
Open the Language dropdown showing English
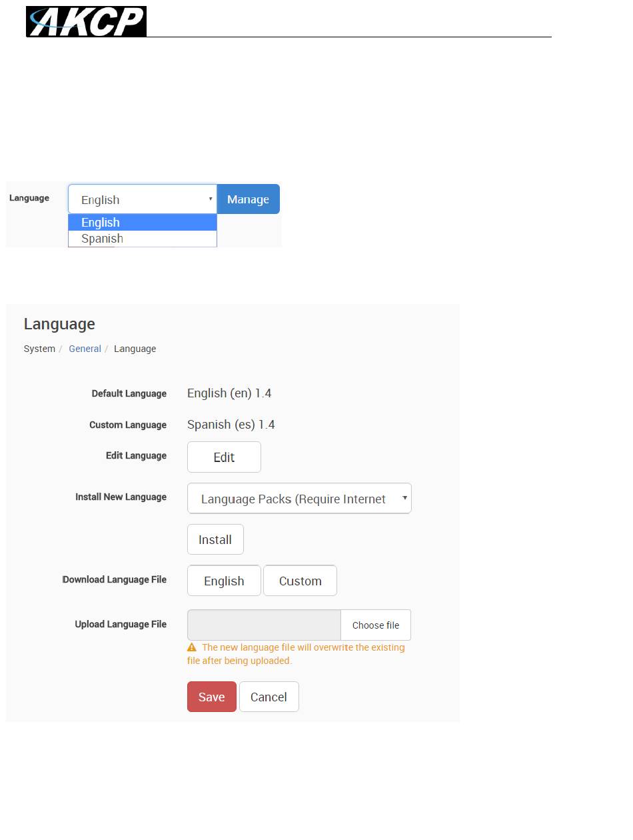(143, 199)
